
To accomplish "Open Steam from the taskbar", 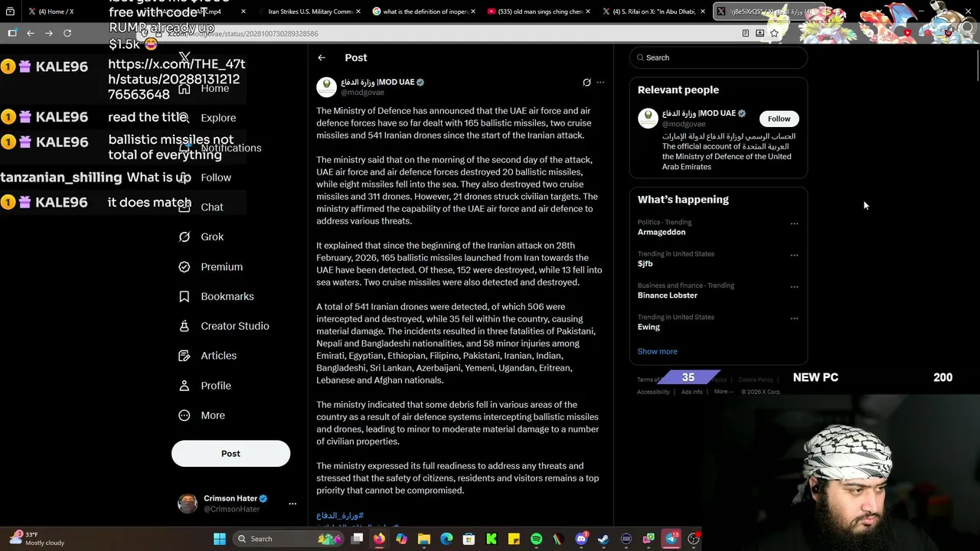I will click(x=603, y=539).
